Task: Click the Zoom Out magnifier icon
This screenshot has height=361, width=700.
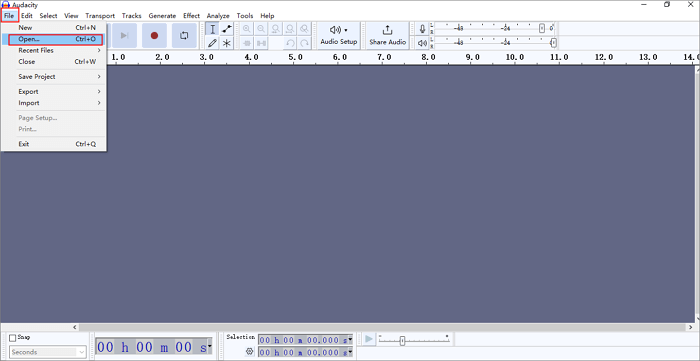Action: [x=261, y=29]
